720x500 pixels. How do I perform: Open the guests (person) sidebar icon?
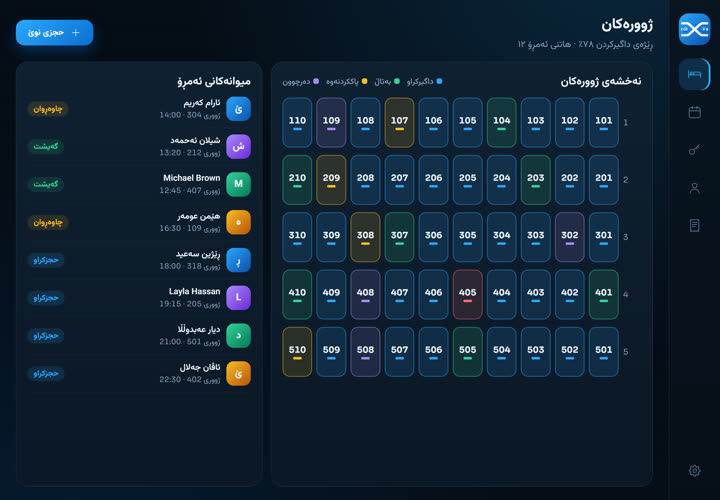(694, 188)
